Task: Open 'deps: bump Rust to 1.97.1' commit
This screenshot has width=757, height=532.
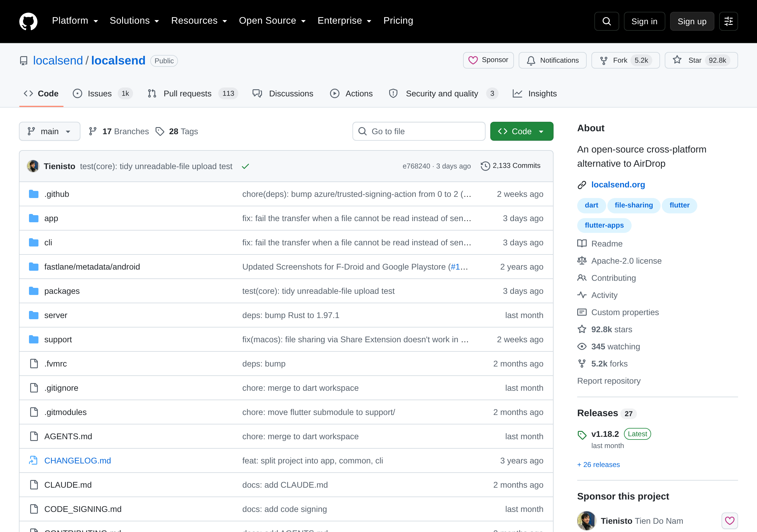Action: point(290,315)
